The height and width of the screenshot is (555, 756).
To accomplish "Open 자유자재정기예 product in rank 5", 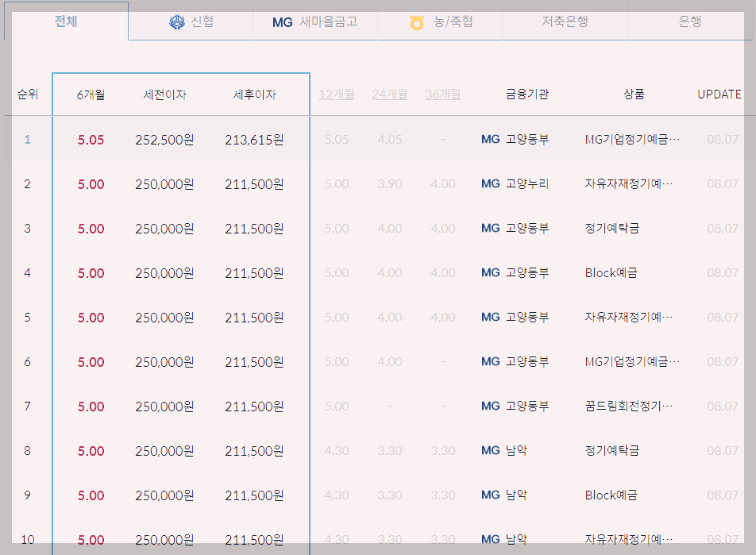I will pos(629,317).
